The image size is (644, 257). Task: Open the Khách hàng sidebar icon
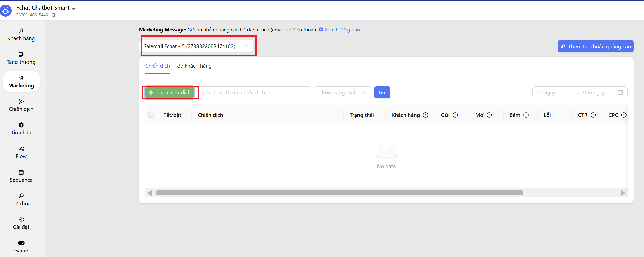click(21, 31)
